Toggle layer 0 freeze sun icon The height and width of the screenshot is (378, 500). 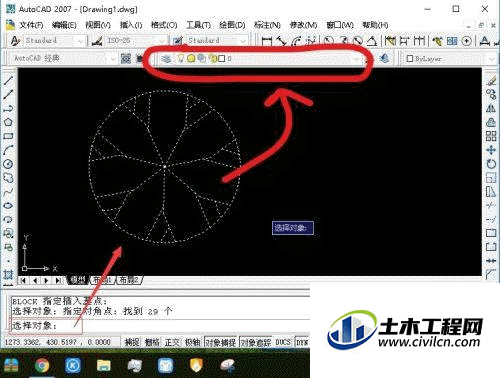pyautogui.click(x=191, y=59)
